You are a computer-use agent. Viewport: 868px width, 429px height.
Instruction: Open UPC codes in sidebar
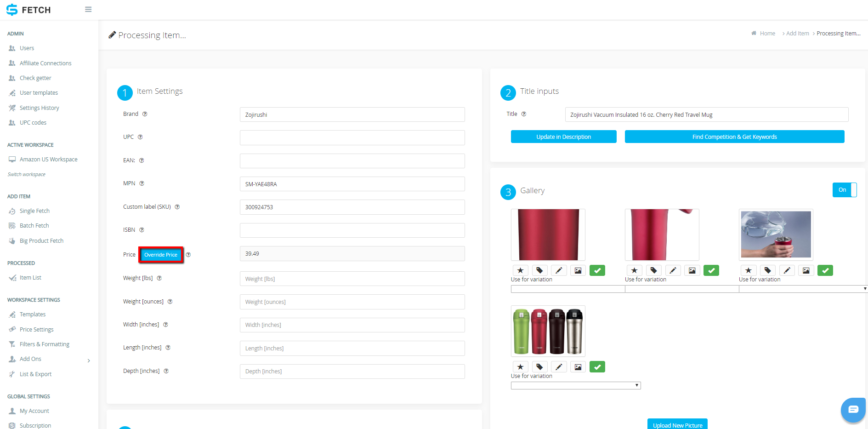33,123
